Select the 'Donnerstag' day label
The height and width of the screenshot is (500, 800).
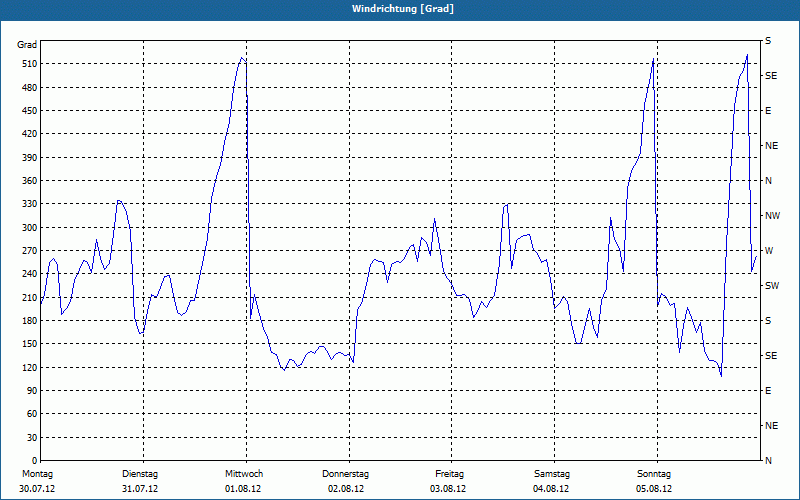tap(345, 474)
